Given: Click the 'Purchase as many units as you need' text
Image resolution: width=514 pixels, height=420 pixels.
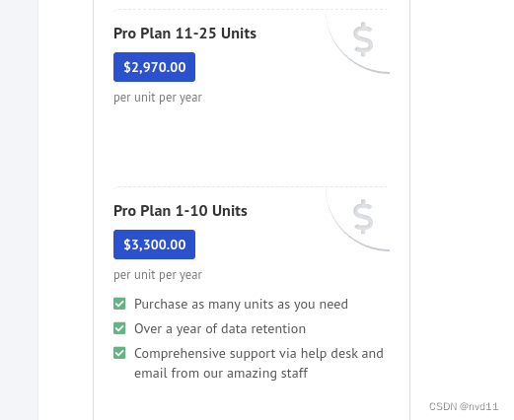Looking at the screenshot, I should tap(241, 305).
